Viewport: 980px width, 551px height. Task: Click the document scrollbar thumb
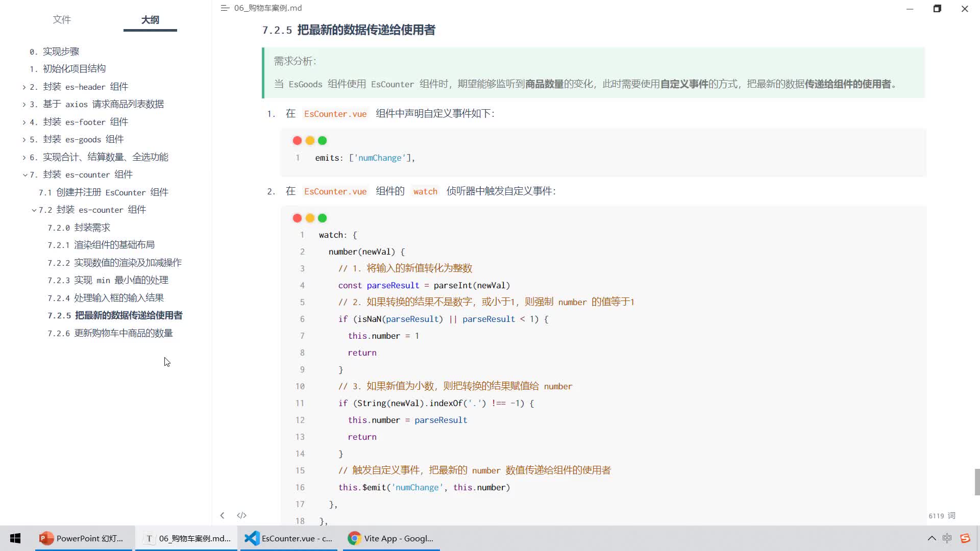[977, 482]
